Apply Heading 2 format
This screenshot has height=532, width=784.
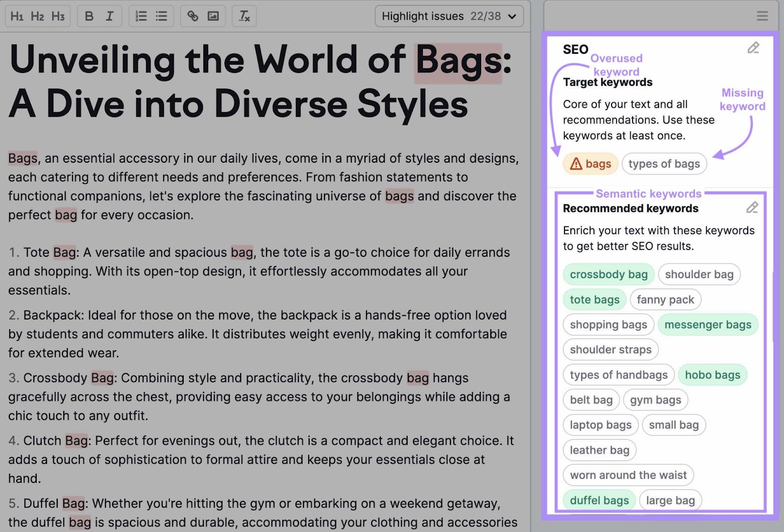(x=37, y=16)
